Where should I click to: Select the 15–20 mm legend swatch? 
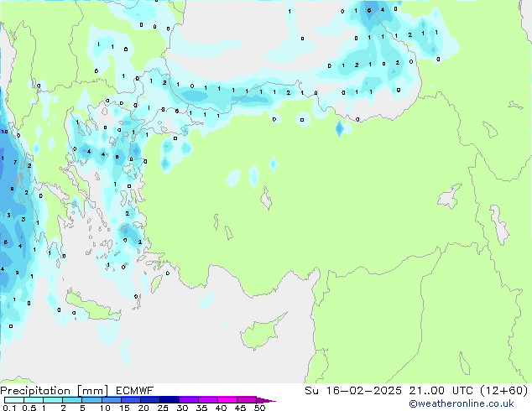pyautogui.click(x=131, y=400)
